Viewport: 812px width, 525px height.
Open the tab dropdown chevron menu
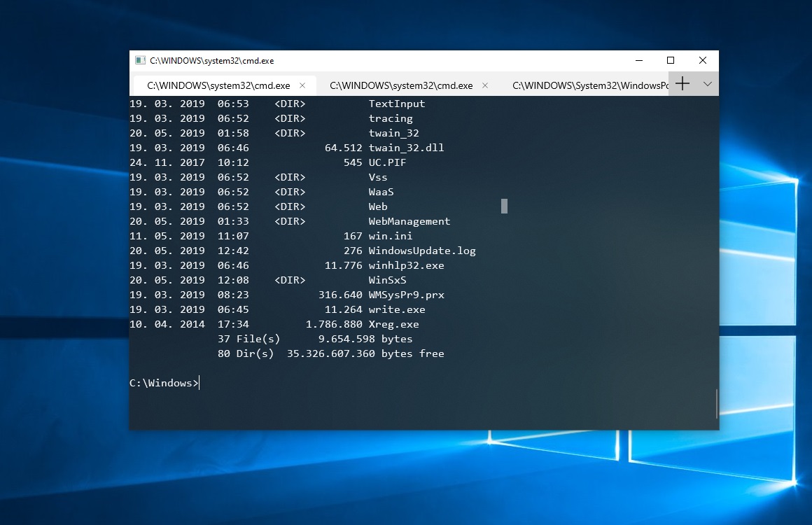(x=706, y=84)
